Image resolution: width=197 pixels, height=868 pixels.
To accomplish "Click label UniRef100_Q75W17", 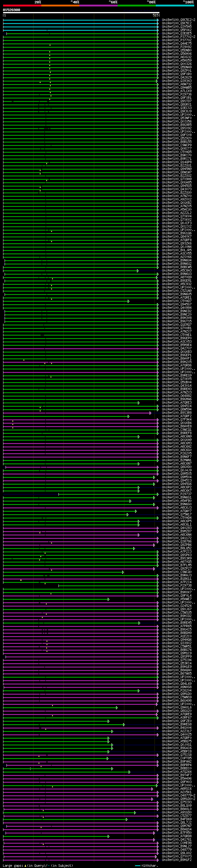I will tap(177, 514).
